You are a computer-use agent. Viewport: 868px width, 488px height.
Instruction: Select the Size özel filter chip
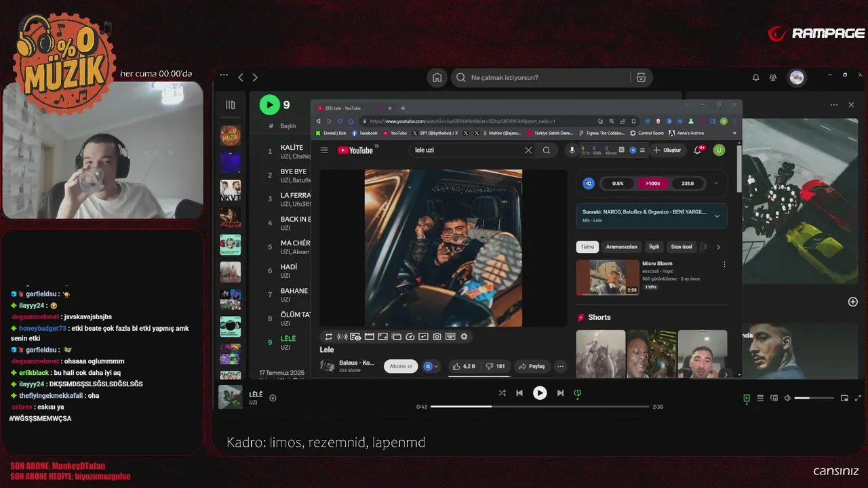682,247
